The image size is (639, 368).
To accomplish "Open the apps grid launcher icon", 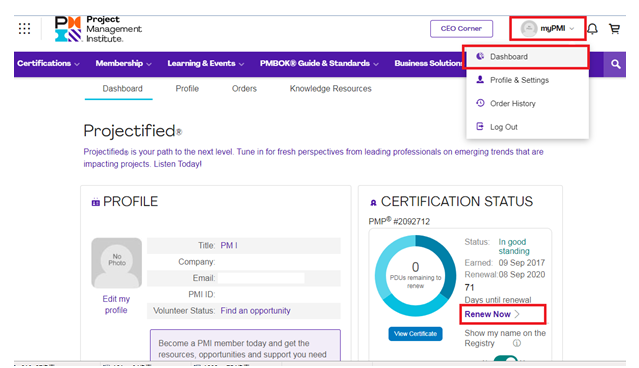I will pyautogui.click(x=24, y=29).
